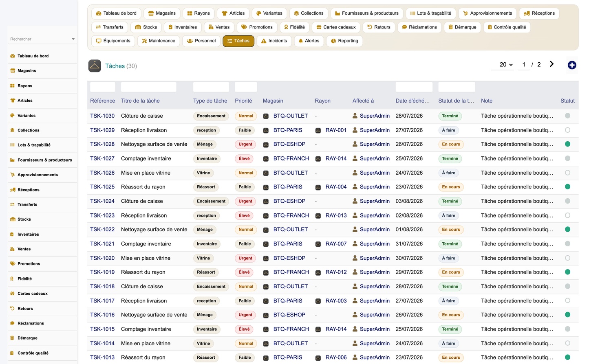Open task link TSK-1027
589x364 pixels.
coord(102,158)
